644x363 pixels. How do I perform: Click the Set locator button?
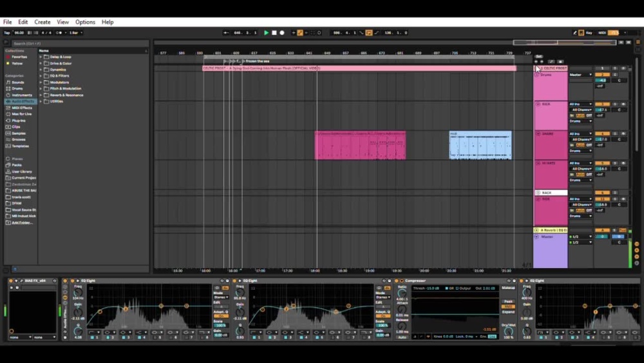[539, 56]
